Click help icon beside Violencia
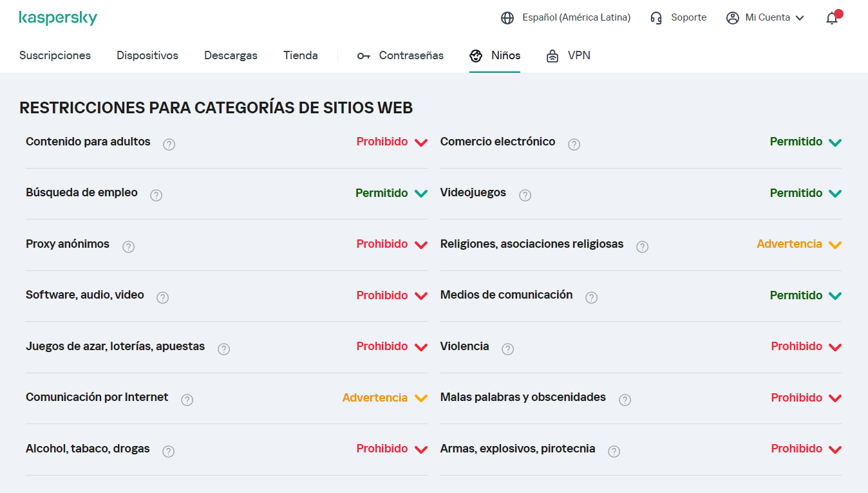 point(507,349)
